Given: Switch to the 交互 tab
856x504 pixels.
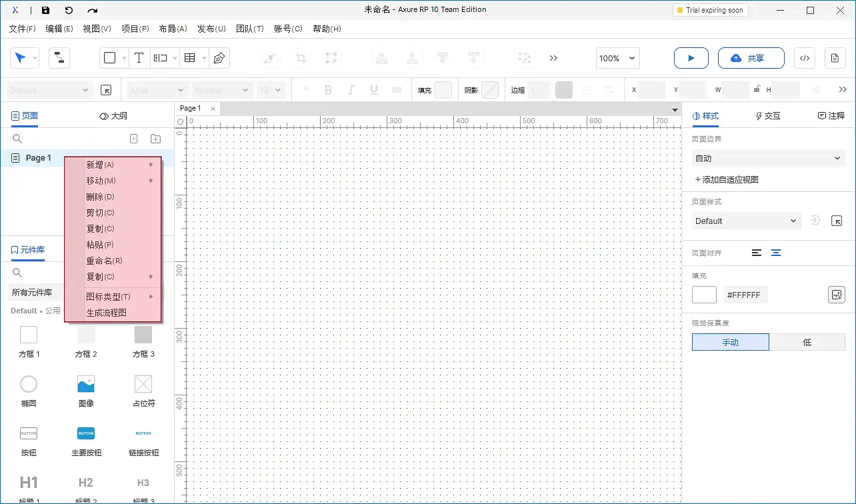Looking at the screenshot, I should click(x=767, y=115).
